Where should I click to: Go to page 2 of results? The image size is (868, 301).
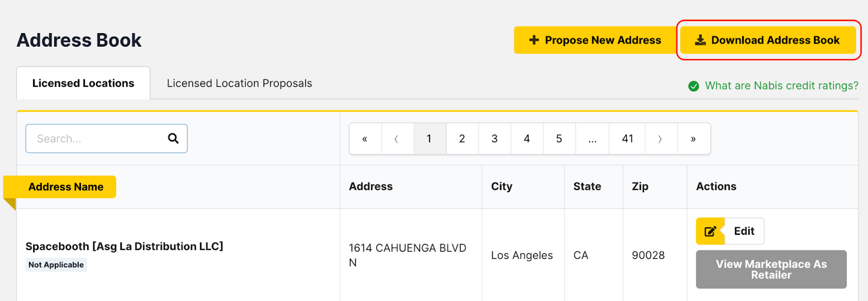coord(462,139)
